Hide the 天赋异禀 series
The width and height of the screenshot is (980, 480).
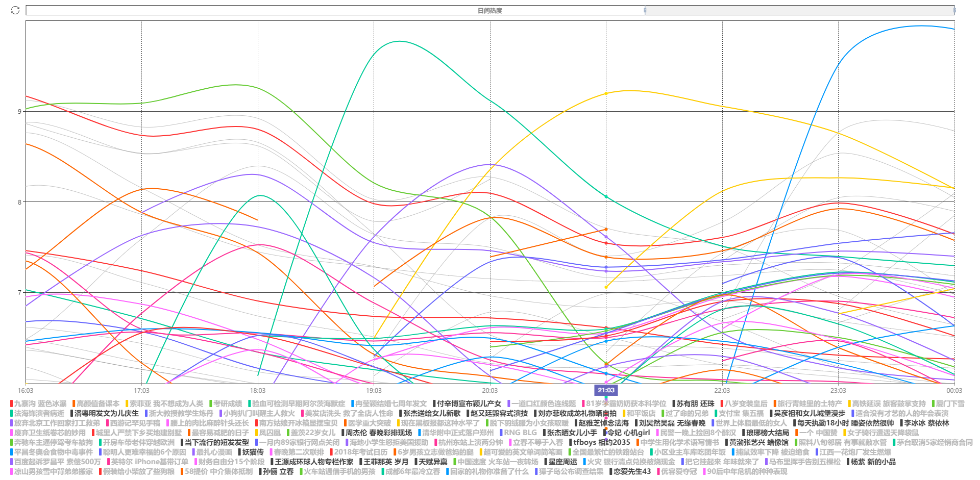tap(431, 462)
